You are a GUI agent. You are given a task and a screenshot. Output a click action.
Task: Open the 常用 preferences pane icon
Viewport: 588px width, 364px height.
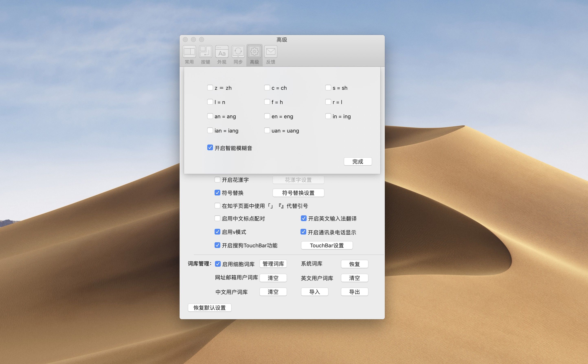point(189,51)
